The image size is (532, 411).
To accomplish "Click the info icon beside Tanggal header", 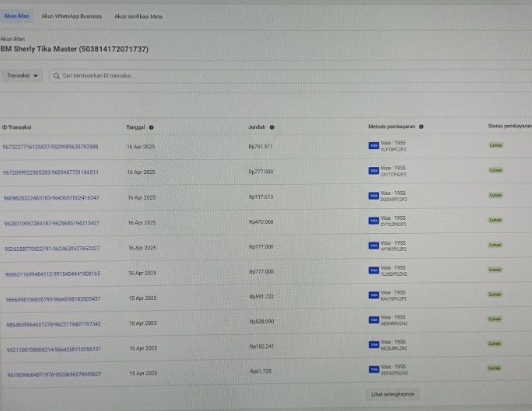I will point(151,127).
